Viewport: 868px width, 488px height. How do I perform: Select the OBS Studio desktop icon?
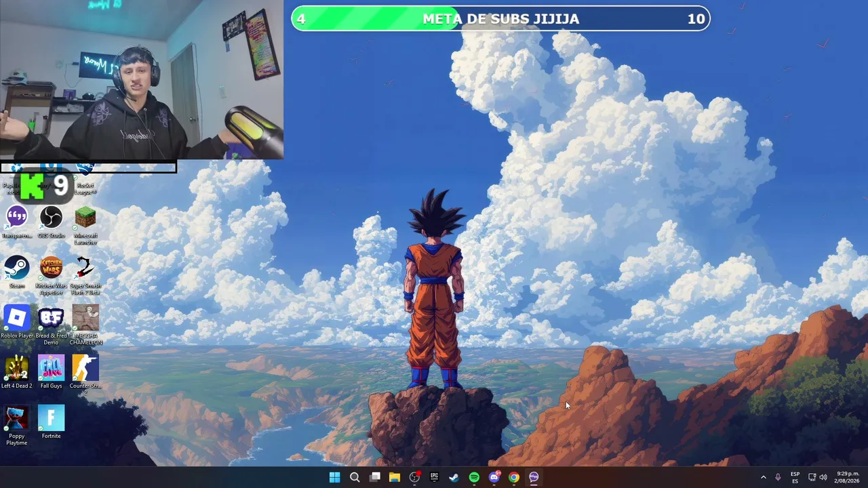tap(51, 223)
